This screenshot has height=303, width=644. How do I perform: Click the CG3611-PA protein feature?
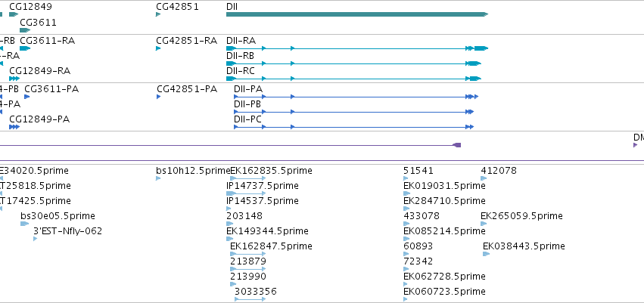[26, 97]
